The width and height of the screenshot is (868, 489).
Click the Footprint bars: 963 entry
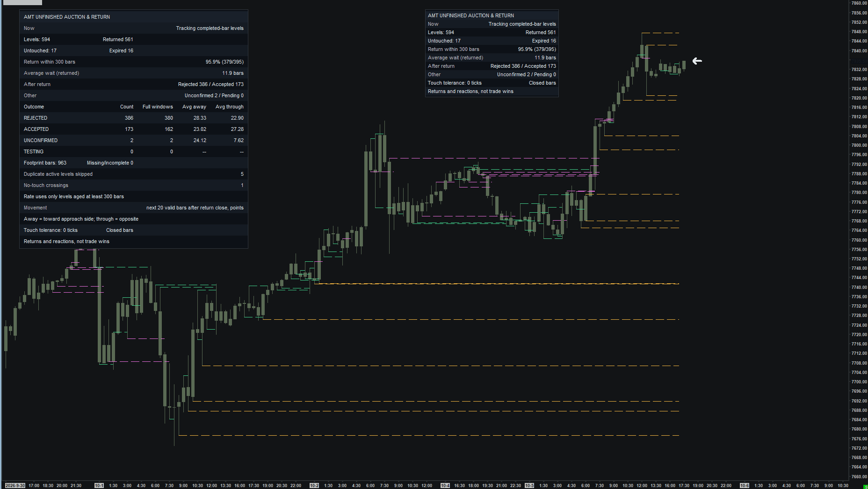(45, 163)
